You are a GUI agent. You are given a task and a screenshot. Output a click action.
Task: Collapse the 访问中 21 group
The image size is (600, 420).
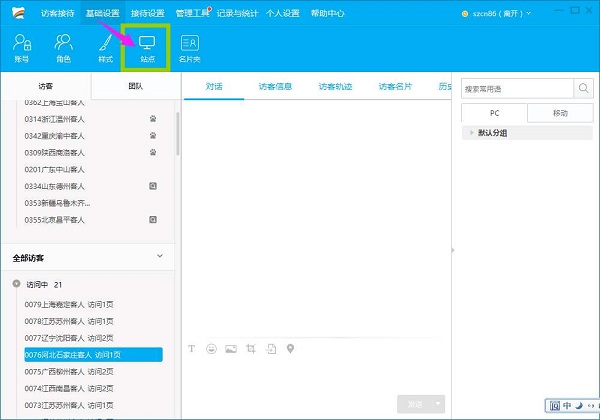click(x=16, y=284)
